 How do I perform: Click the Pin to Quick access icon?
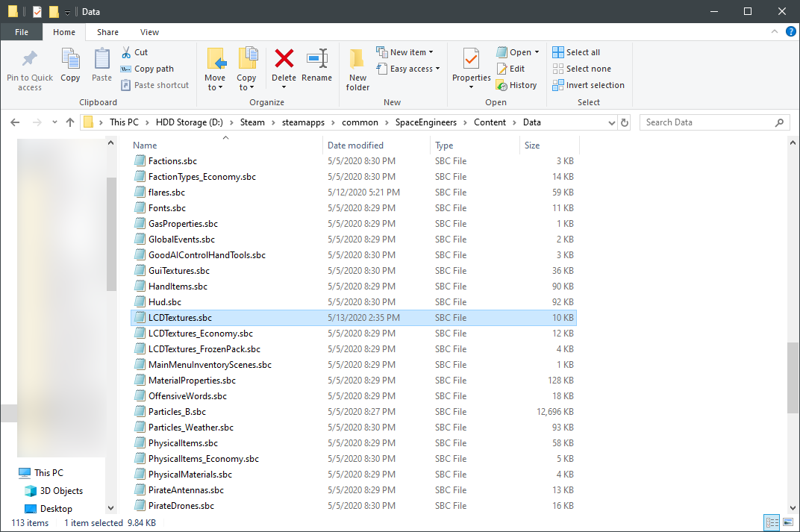[x=30, y=60]
